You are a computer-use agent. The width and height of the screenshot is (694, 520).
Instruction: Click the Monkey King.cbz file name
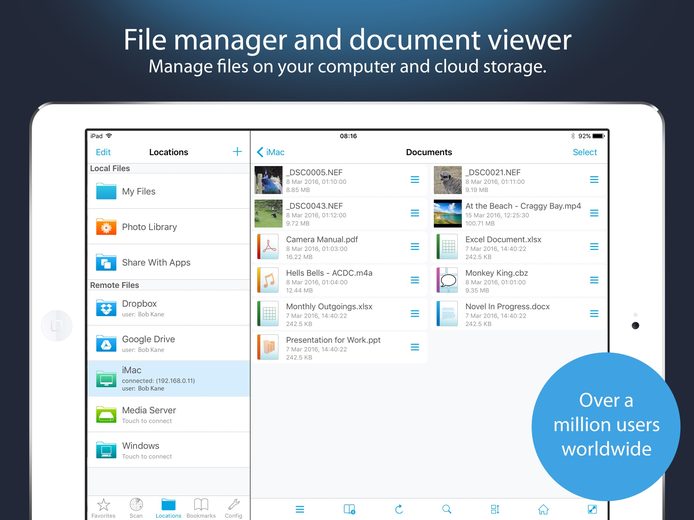tap(496, 273)
